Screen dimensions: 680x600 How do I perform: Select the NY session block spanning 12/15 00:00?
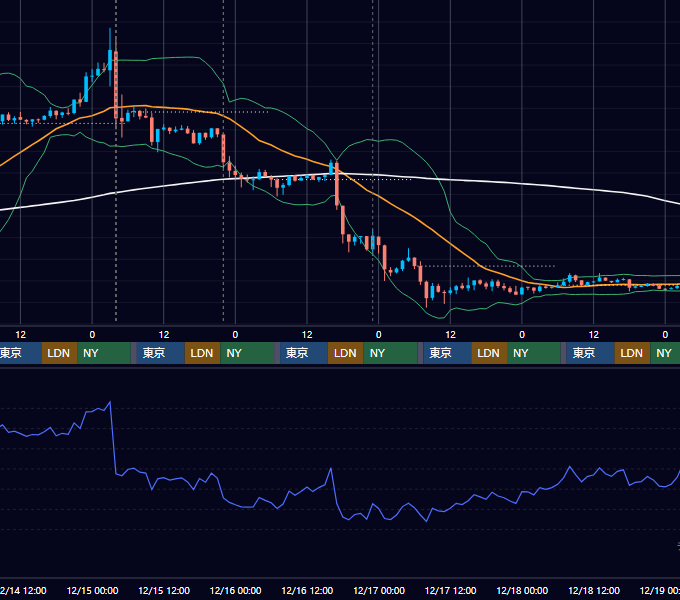click(x=104, y=353)
